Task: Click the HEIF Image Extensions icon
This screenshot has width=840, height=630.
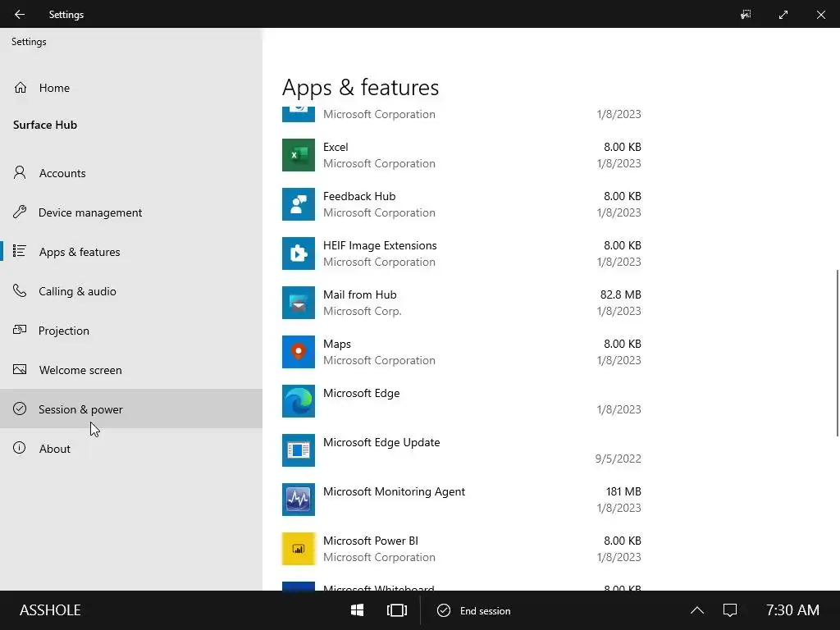Action: point(299,253)
